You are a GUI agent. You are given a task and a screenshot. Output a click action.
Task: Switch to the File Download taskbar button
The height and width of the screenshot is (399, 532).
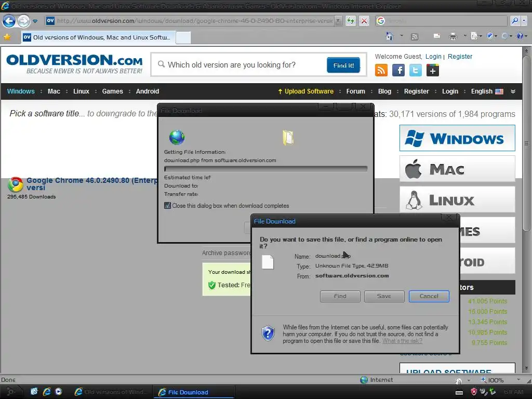(193, 392)
